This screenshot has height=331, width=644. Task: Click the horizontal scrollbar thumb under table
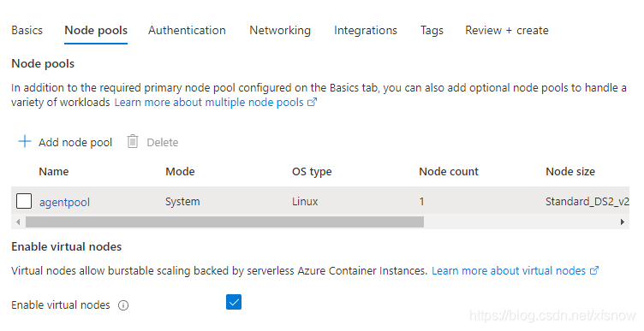224,222
